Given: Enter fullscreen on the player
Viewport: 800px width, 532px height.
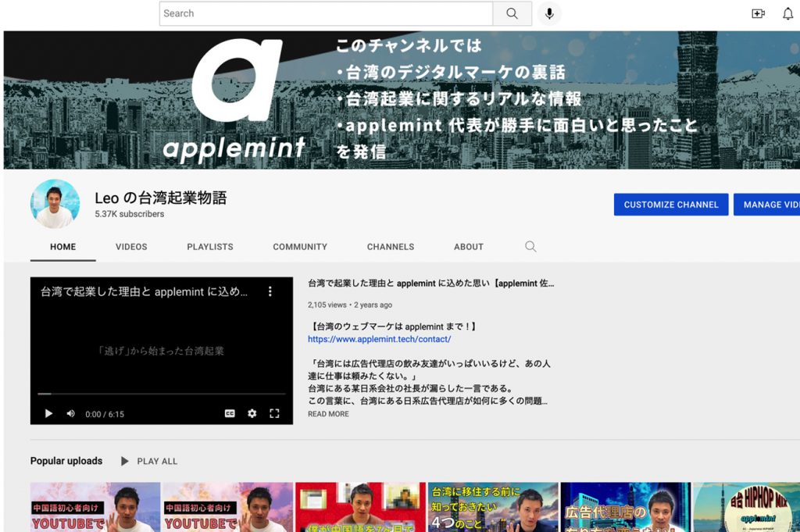Looking at the screenshot, I should [274, 414].
